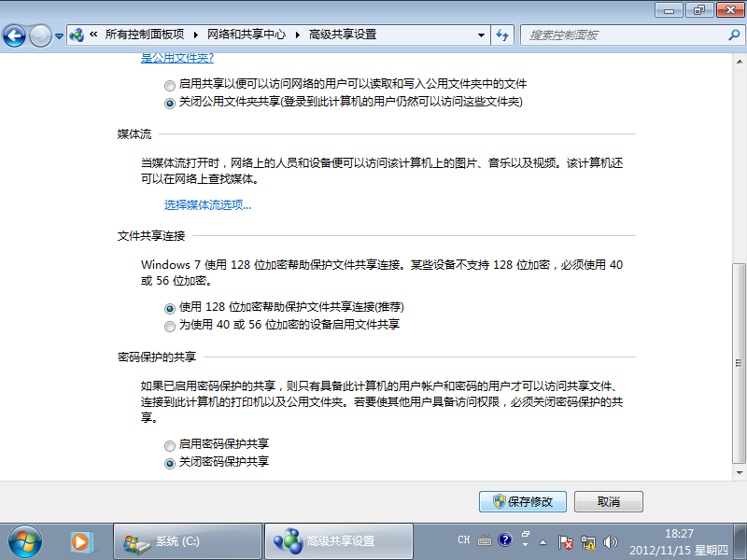The image size is (747, 560).
Task: Expand arrow after 网络和共享中心
Action: coord(298,35)
